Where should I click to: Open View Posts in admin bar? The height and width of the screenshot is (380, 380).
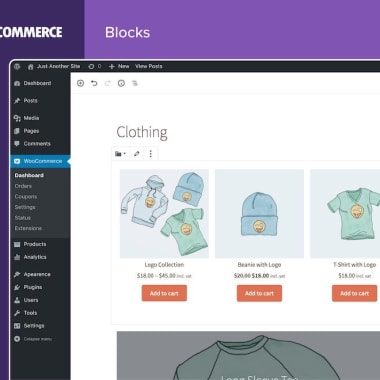point(149,66)
